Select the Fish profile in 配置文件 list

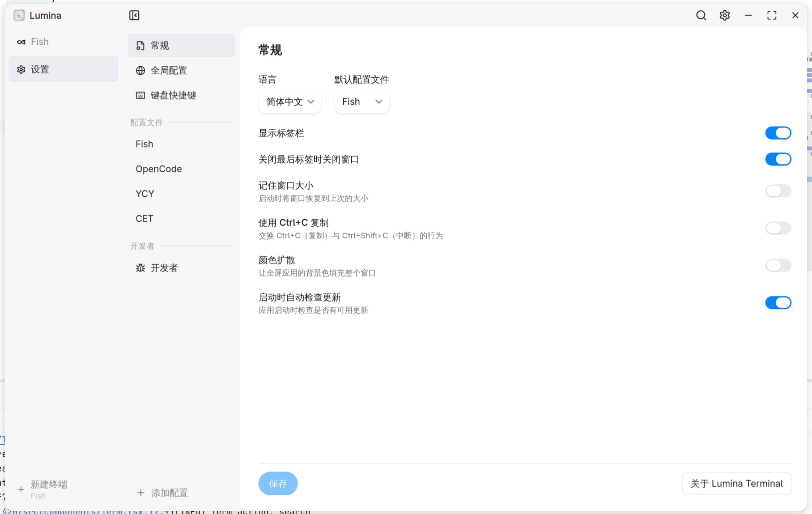181,144
